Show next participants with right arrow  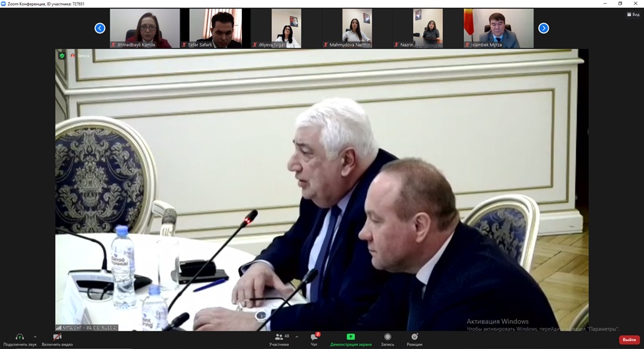coord(543,28)
